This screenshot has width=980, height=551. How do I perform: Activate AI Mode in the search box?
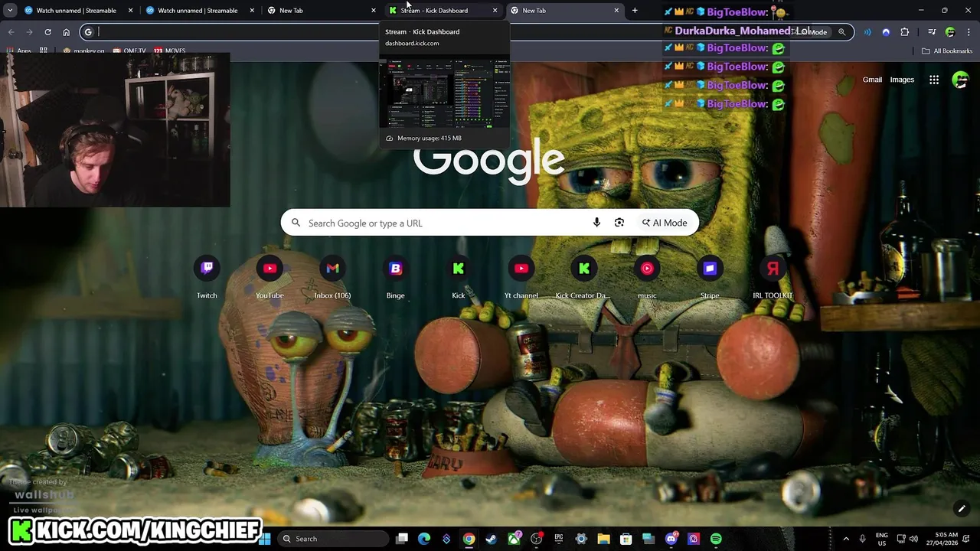click(x=665, y=223)
